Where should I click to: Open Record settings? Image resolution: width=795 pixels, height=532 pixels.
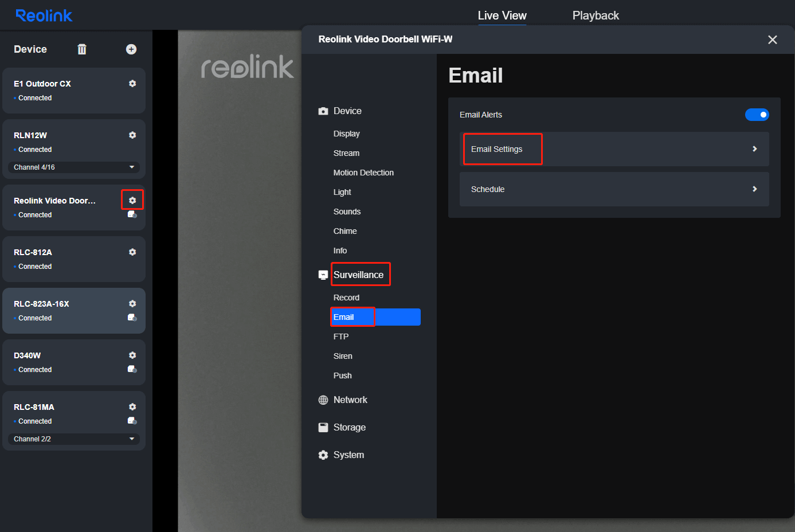click(x=346, y=298)
